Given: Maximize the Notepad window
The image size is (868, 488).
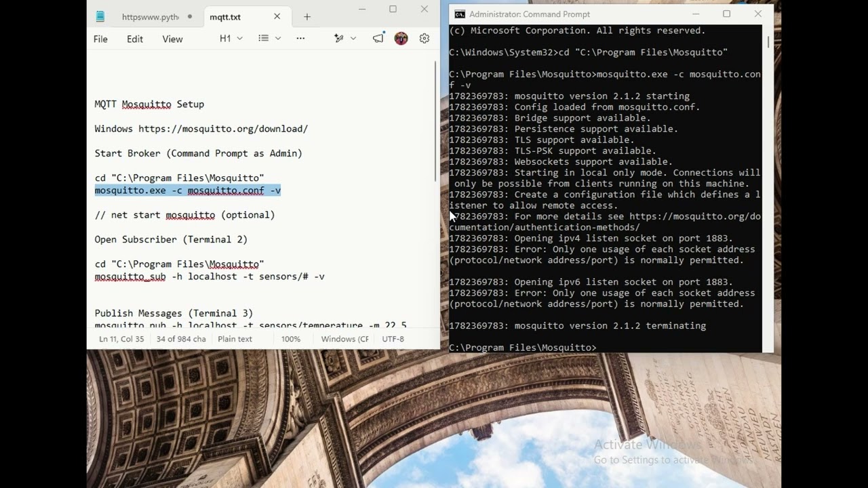Looking at the screenshot, I should point(393,9).
